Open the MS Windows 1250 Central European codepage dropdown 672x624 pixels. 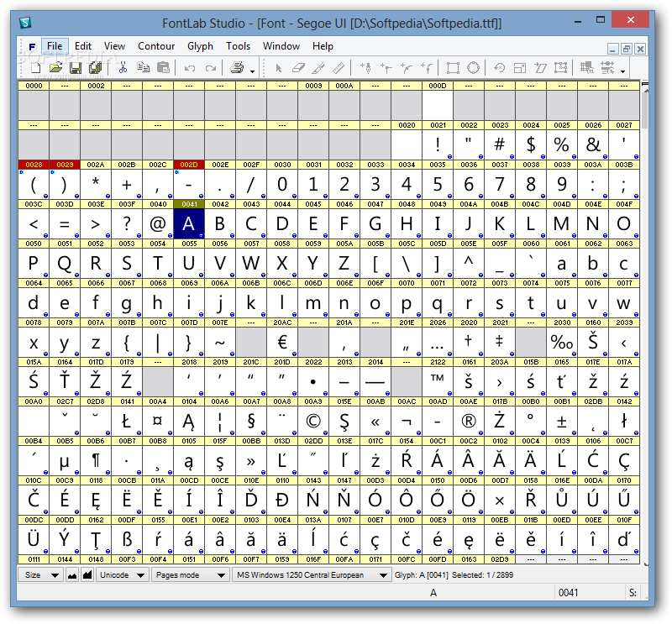pos(312,575)
